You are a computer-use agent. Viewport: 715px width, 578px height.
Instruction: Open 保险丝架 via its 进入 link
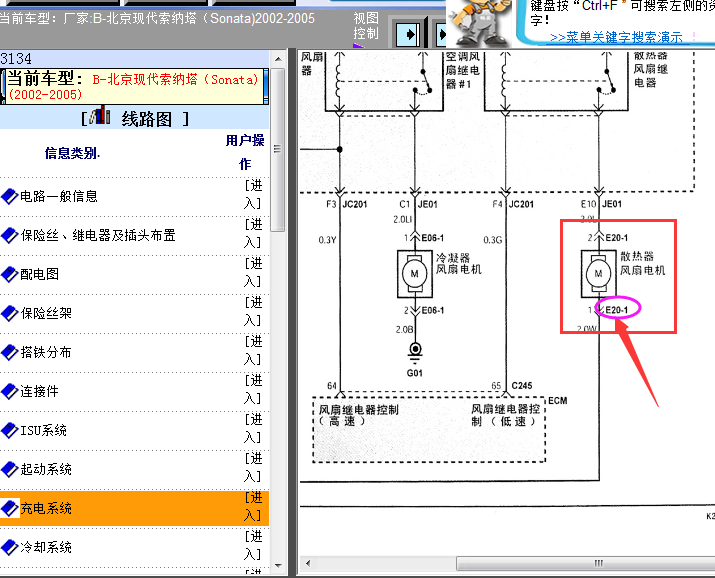(253, 312)
